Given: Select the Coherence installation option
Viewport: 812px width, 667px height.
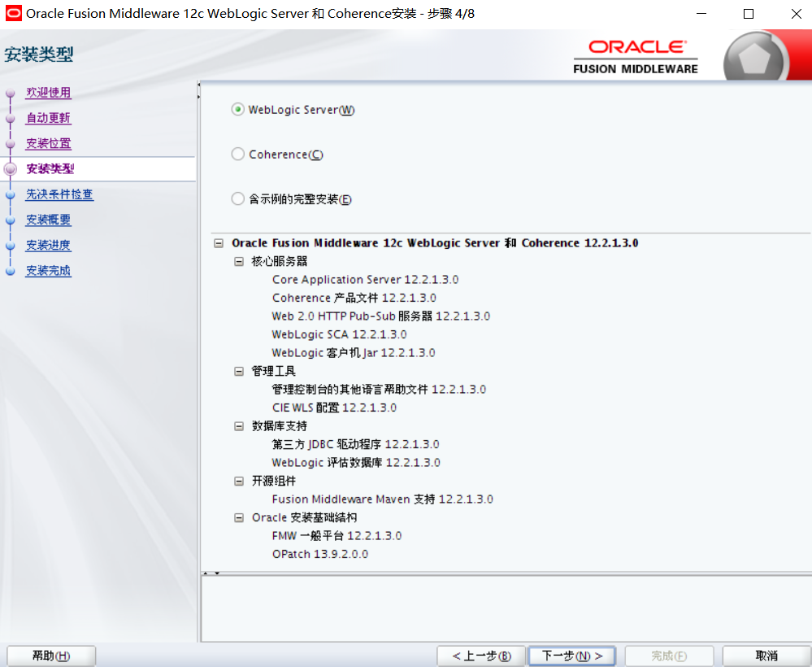Looking at the screenshot, I should 237,154.
